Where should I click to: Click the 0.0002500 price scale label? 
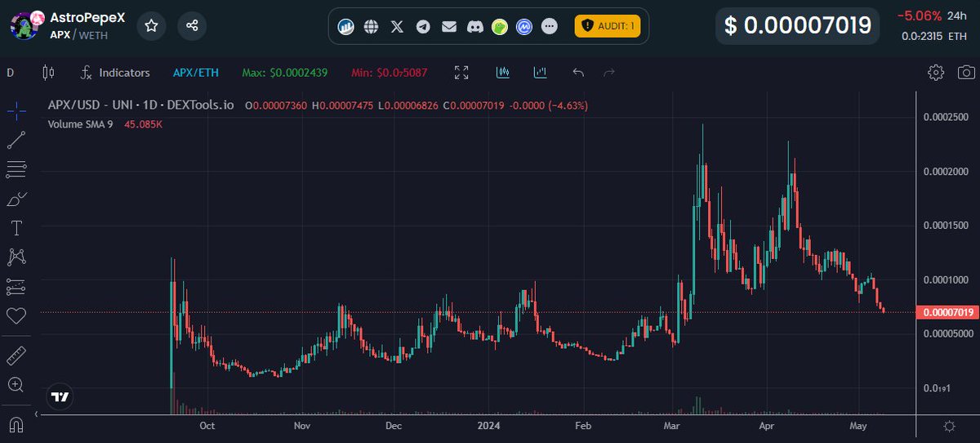(947, 117)
